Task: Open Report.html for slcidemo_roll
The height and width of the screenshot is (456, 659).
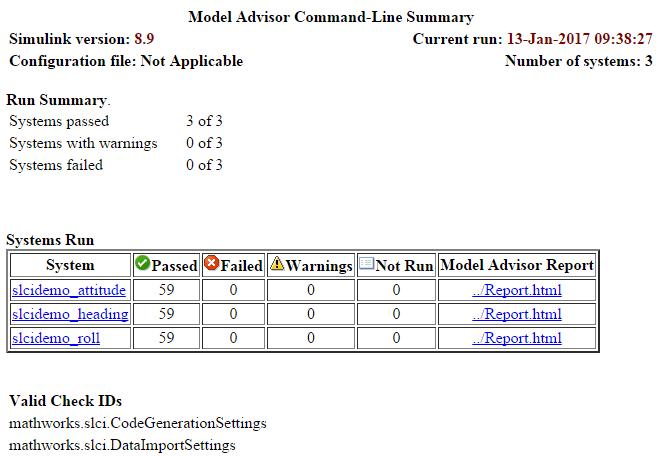Action: 517,338
